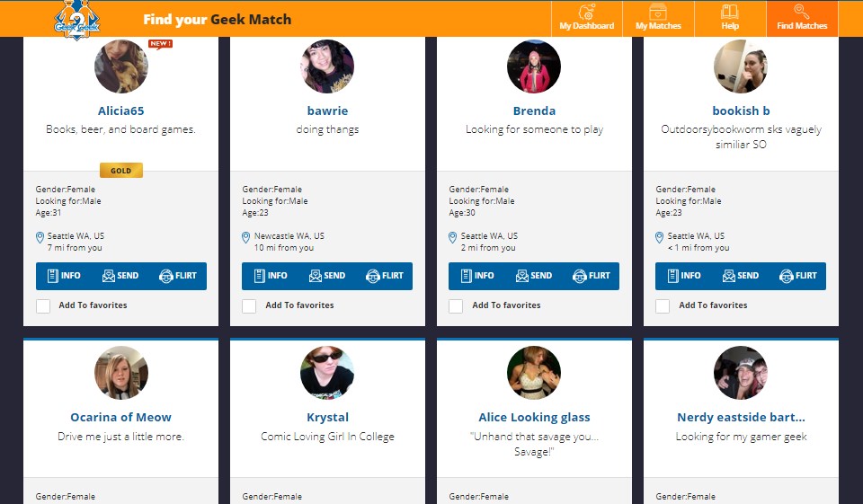Enable Add To favorites for bookish b
The width and height of the screenshot is (863, 504).
663,306
